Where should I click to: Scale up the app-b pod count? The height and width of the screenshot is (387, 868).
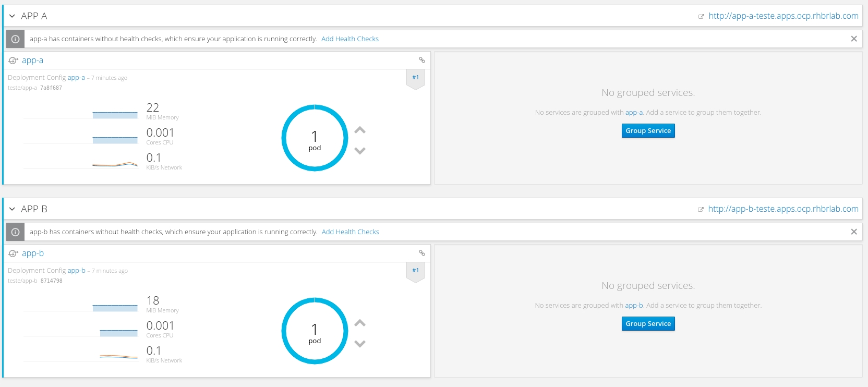coord(360,323)
